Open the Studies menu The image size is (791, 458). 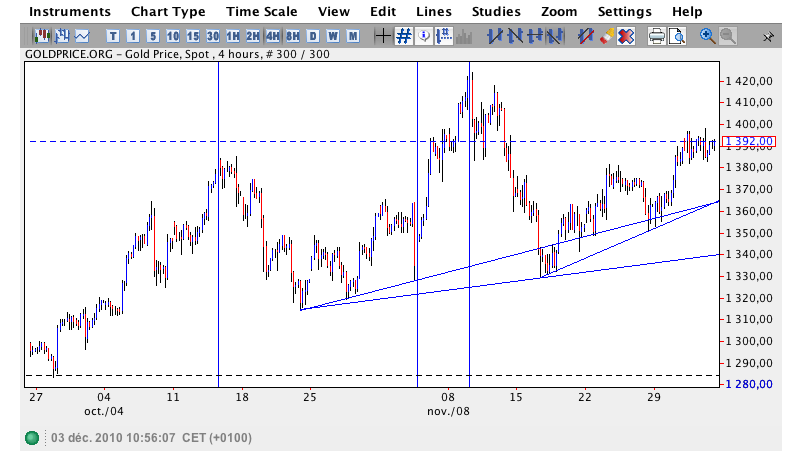[495, 12]
